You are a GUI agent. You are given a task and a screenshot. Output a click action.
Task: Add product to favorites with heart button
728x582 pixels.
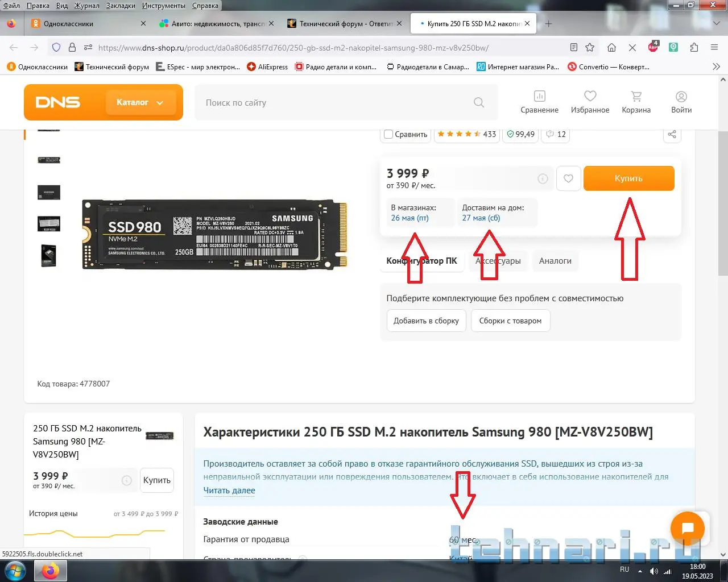click(568, 178)
